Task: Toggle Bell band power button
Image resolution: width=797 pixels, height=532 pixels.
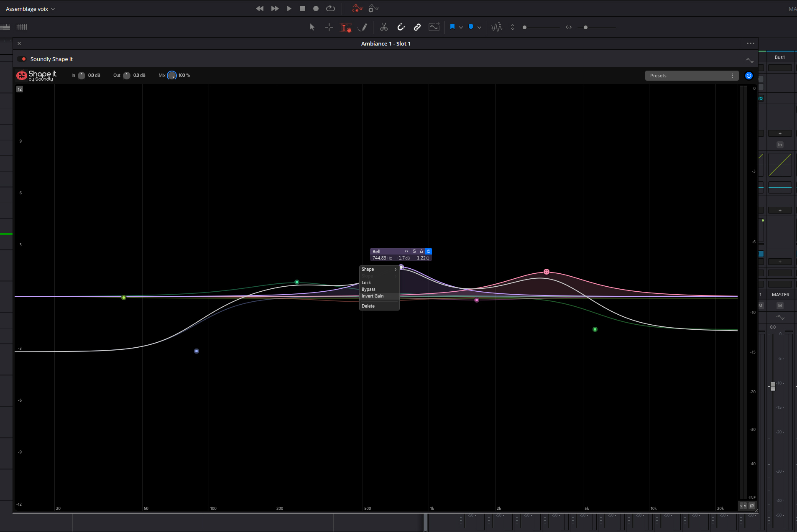Action: 428,252
